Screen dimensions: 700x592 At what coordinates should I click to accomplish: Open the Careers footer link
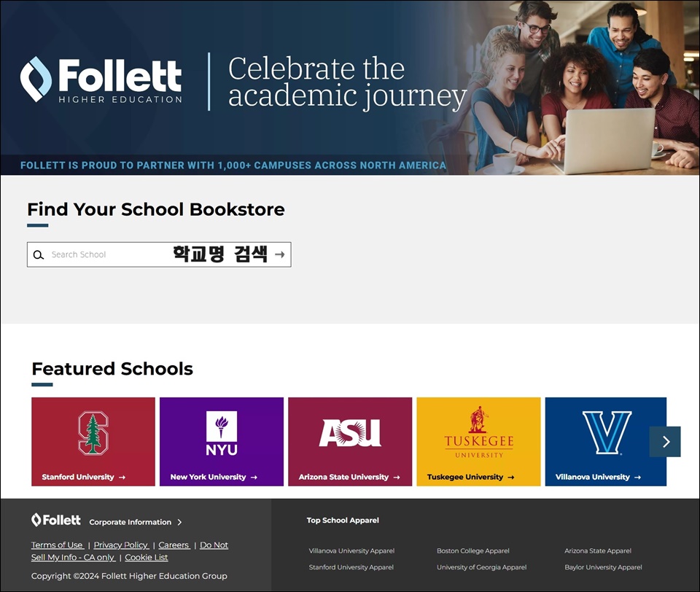coord(174,545)
